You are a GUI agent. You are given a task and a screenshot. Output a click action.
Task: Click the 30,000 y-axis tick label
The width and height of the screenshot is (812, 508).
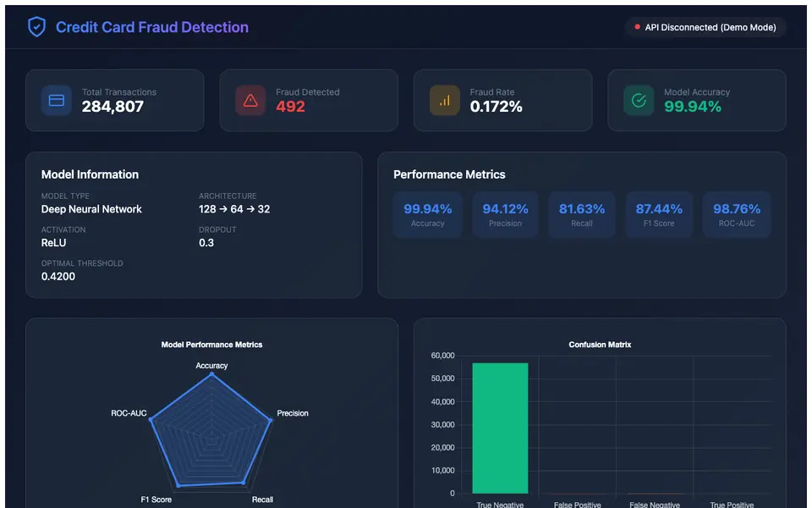[442, 424]
